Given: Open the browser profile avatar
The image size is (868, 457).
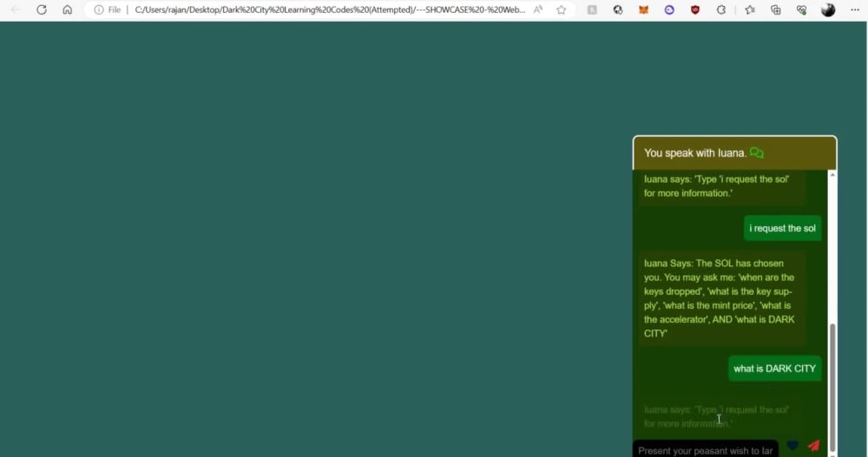Looking at the screenshot, I should point(827,10).
